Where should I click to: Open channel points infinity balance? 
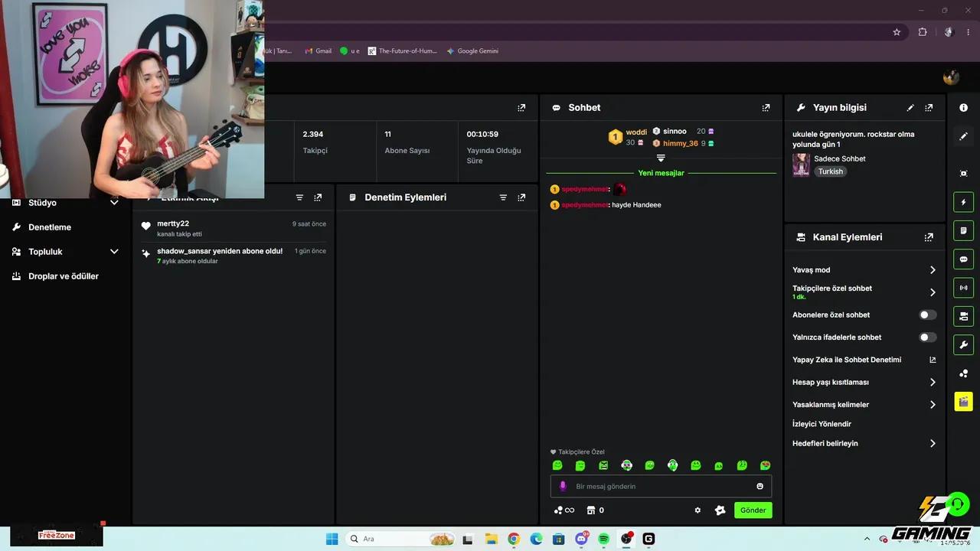(x=564, y=510)
